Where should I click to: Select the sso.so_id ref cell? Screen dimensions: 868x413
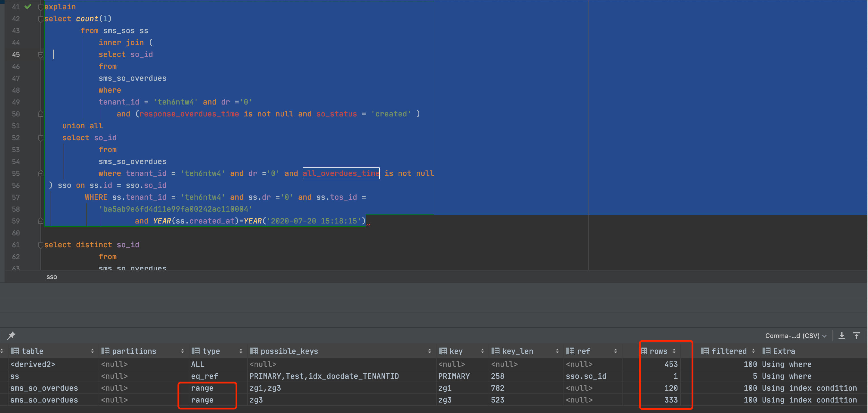(x=586, y=376)
